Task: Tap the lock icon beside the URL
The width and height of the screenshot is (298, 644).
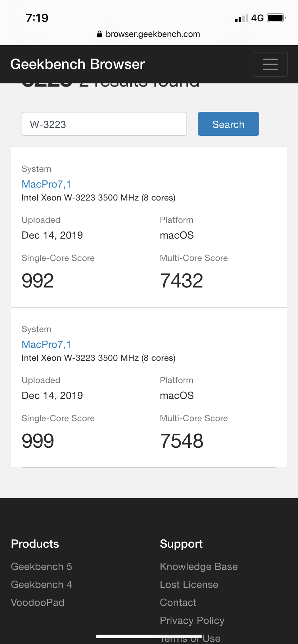Action: click(100, 34)
